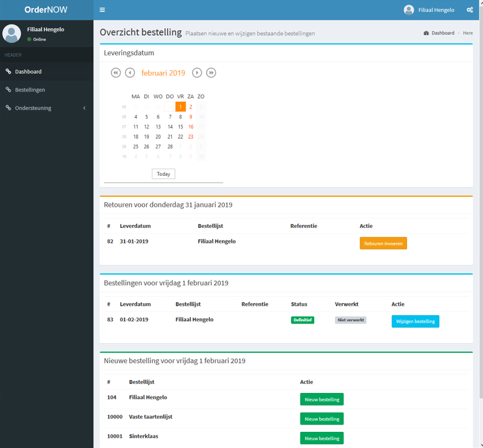Image resolution: width=483 pixels, height=448 pixels.
Task: Click the Sinterklaas row name
Action: click(x=144, y=436)
